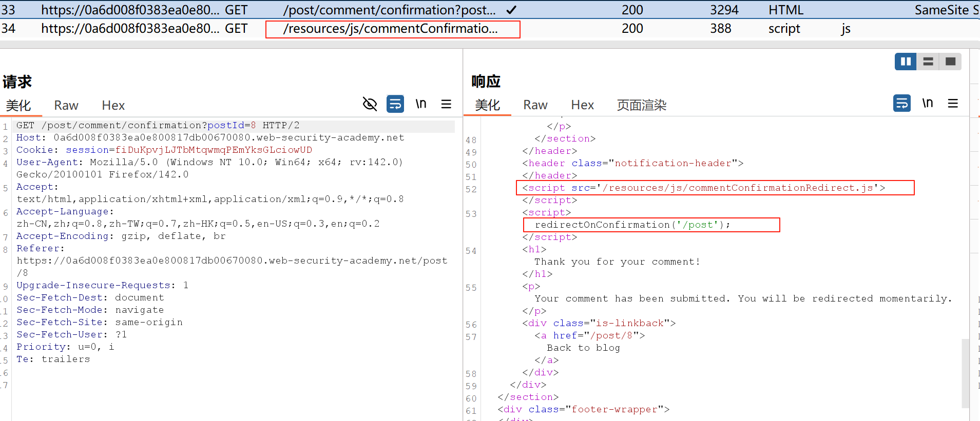This screenshot has height=421, width=980.
Task: Toggle word wrap icon in request panel
Action: [395, 104]
